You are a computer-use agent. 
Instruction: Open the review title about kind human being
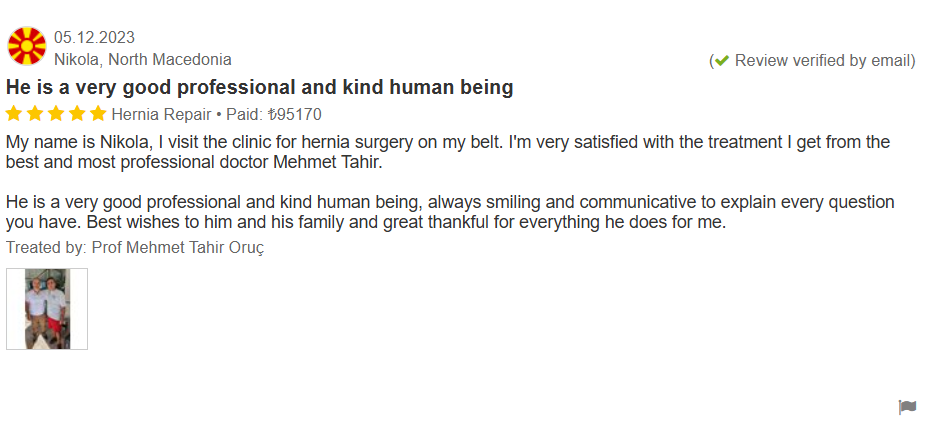[x=260, y=87]
